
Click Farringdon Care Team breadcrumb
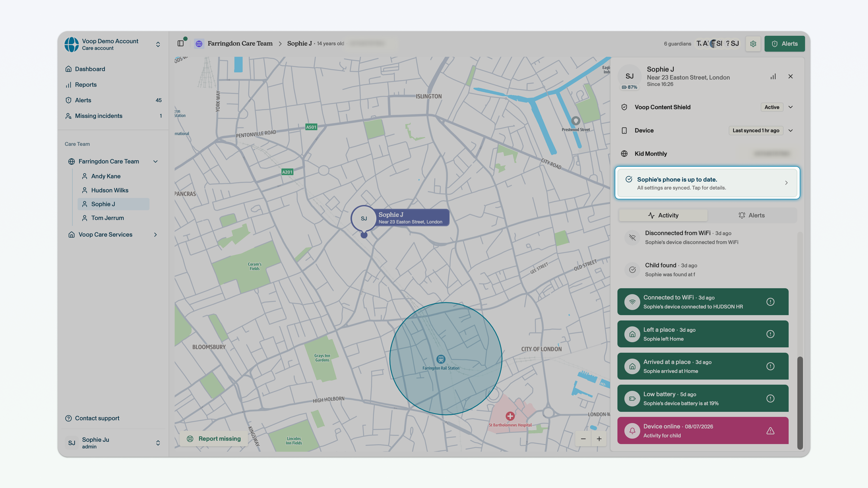[x=240, y=43]
